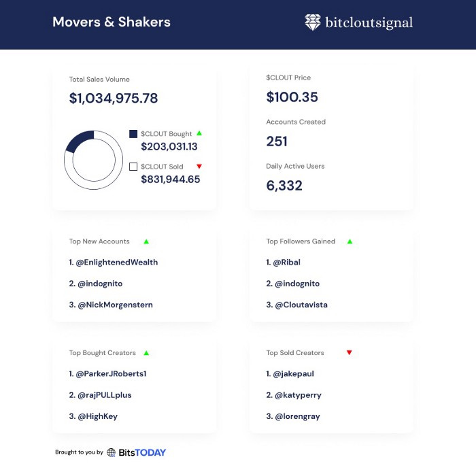Viewport: 476px width, 470px height.
Task: Select @indognito under Top Followers Gained
Action: point(293,284)
